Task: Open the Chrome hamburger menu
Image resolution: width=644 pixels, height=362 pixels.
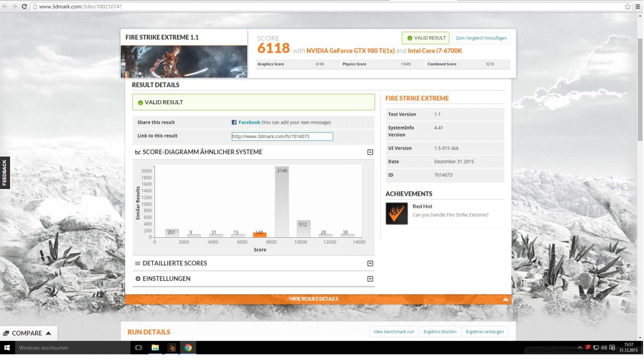Action: point(638,6)
